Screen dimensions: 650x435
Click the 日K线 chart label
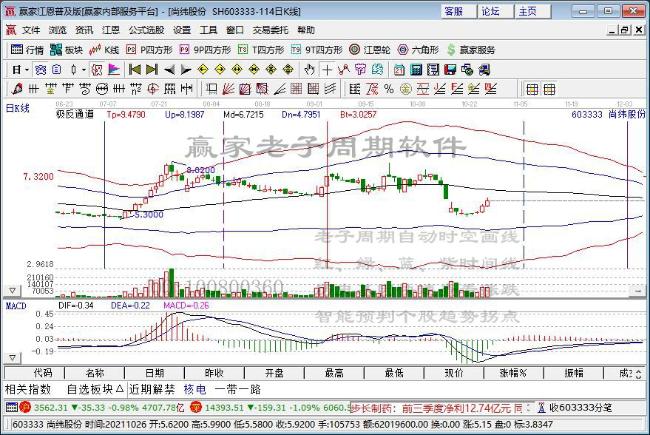(x=18, y=108)
